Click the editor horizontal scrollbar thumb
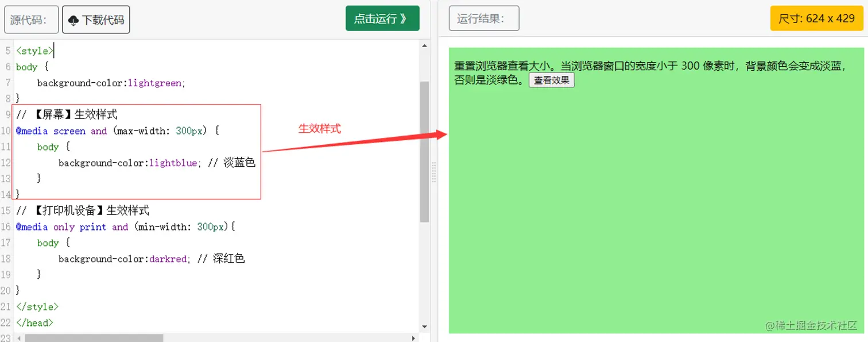The image size is (868, 342). click(x=94, y=338)
